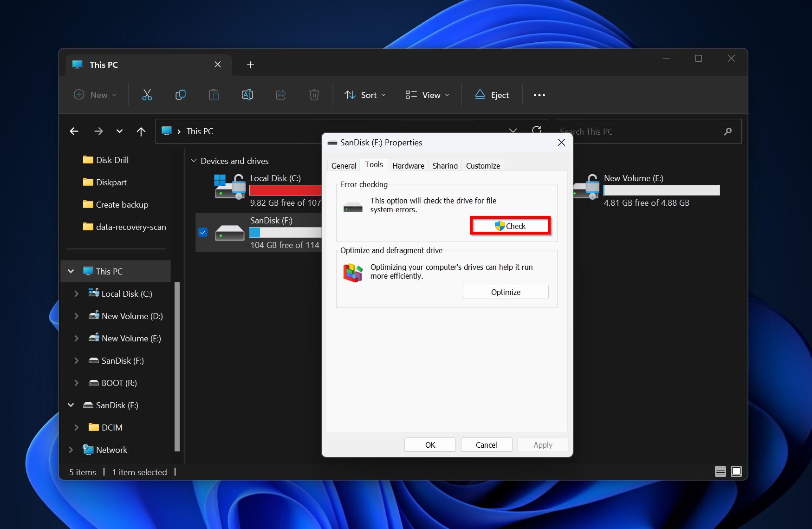Go back with the left arrow

pyautogui.click(x=74, y=131)
